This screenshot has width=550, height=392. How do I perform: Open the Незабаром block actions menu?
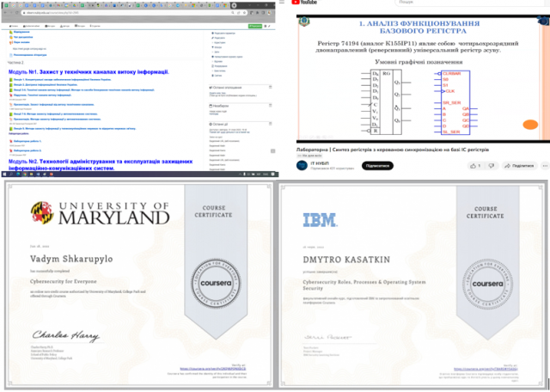tap(271, 105)
